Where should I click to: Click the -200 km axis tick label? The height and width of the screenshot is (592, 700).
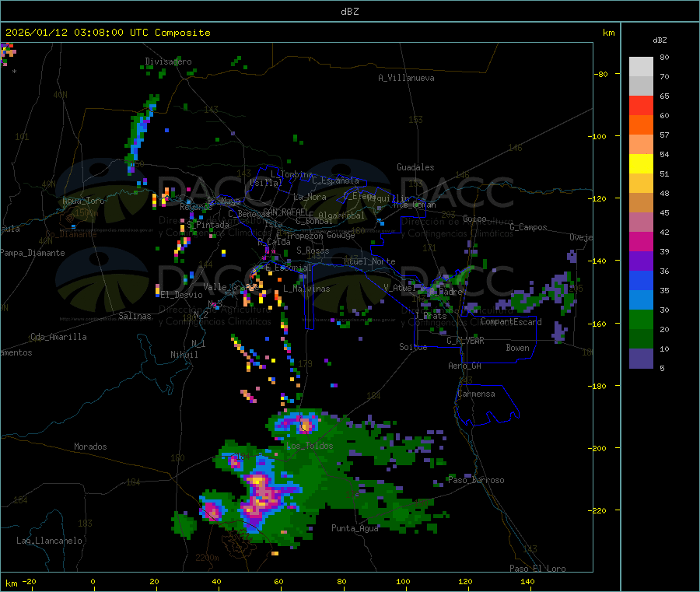click(597, 448)
